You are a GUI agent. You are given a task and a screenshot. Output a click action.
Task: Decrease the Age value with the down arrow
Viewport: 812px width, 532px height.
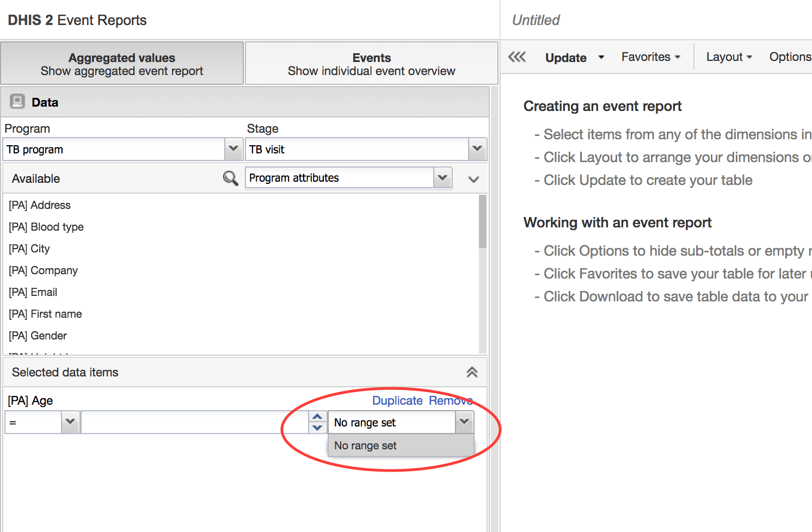tap(317, 428)
